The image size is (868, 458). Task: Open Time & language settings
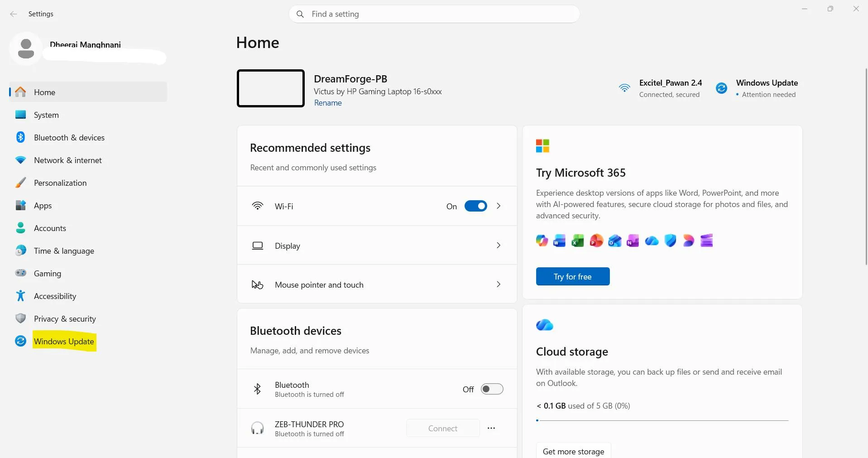88,251
